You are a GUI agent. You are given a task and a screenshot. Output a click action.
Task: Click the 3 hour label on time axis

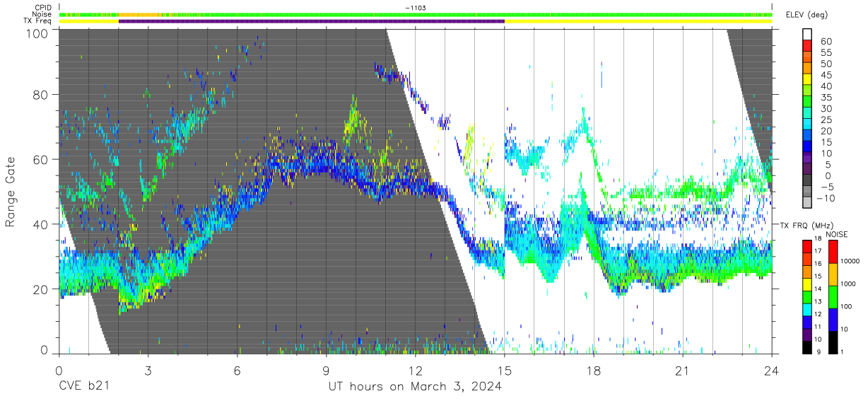click(x=148, y=370)
